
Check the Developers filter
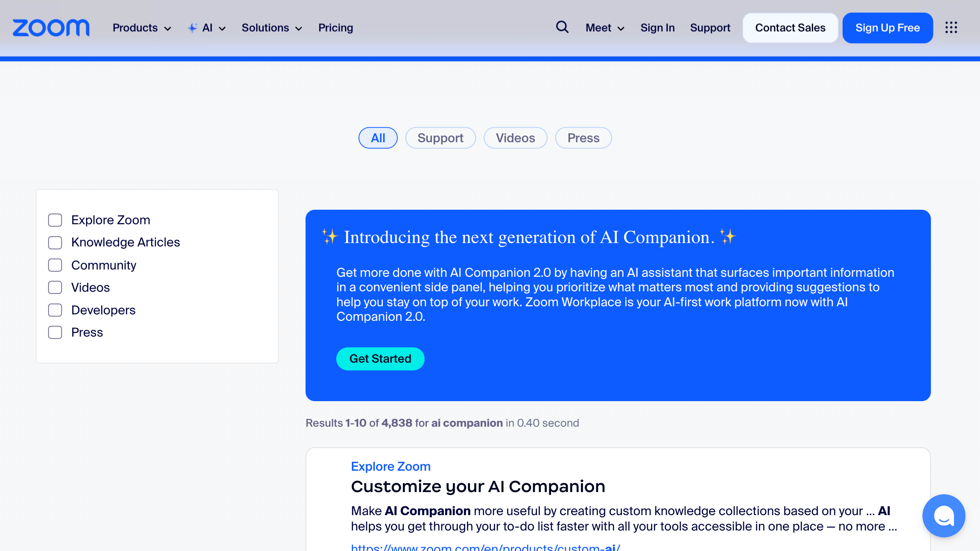(55, 310)
